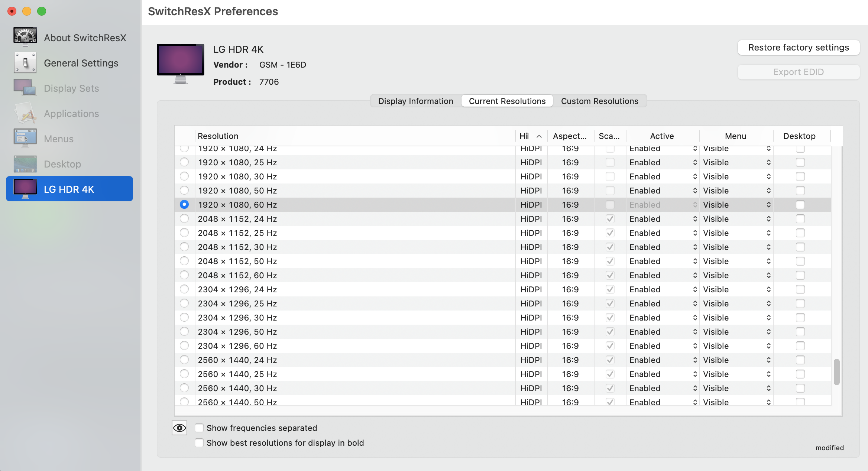The width and height of the screenshot is (868, 471).
Task: Open the Menu Visible dropdown for 2304 × 1296, 24 Hz
Action: pos(736,289)
